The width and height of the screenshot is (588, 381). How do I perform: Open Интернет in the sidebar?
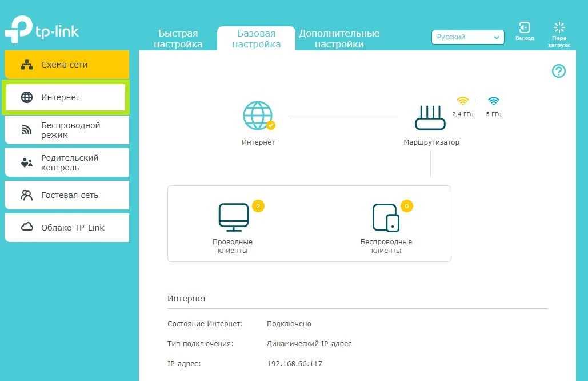click(x=65, y=97)
